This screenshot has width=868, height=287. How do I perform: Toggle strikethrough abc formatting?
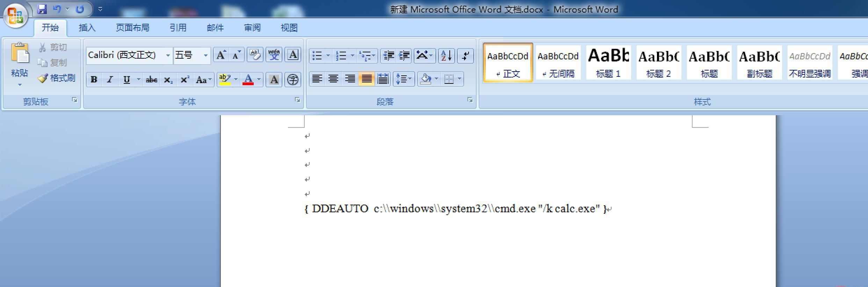[151, 80]
